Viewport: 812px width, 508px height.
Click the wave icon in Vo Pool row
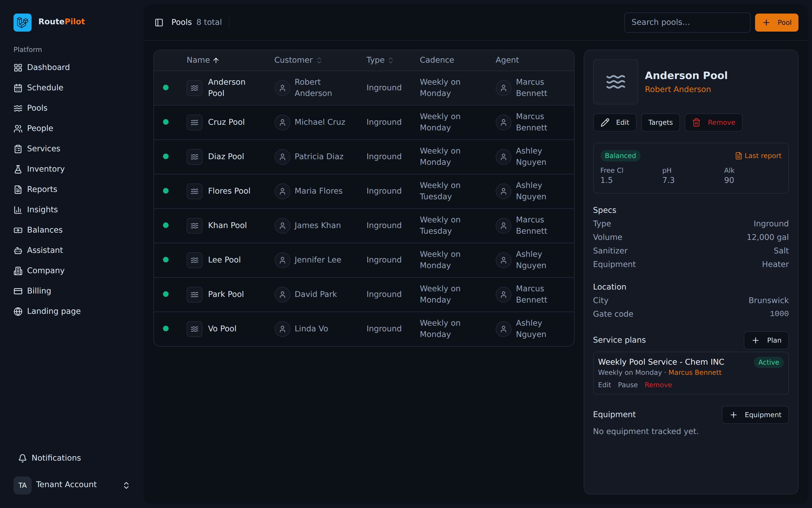194,329
